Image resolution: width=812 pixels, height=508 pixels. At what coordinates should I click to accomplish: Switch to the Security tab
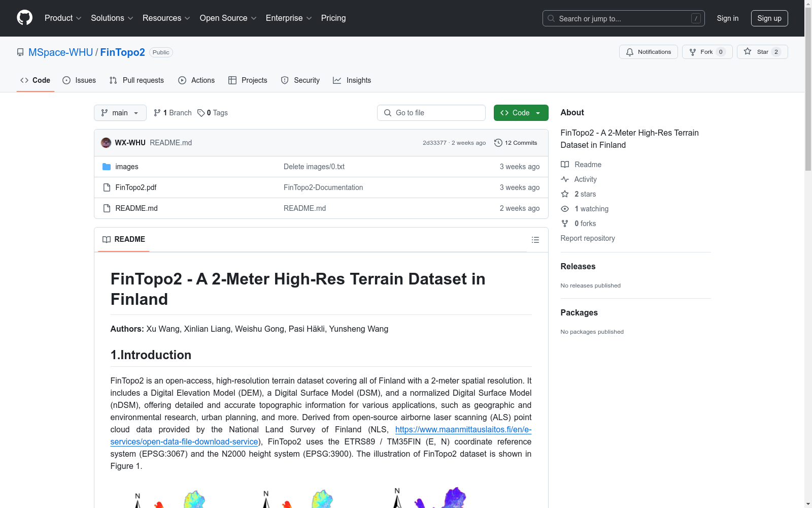[x=300, y=80]
